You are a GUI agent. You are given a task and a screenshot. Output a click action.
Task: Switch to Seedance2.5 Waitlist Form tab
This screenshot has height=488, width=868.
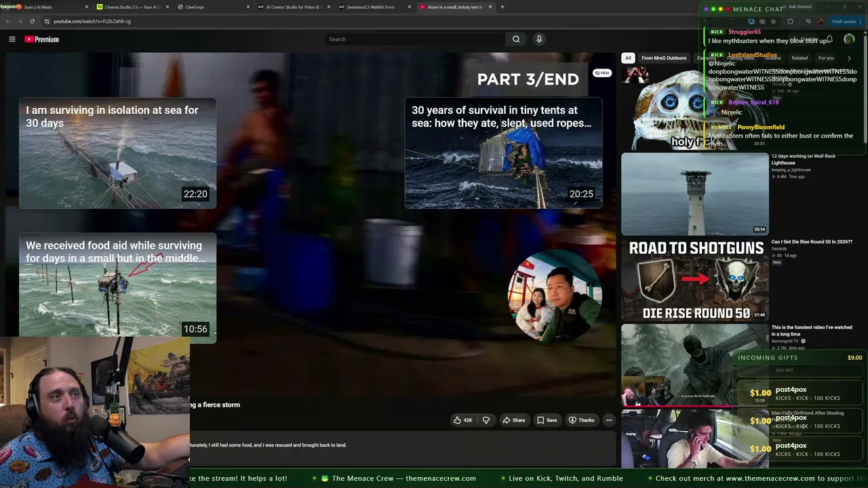point(375,7)
